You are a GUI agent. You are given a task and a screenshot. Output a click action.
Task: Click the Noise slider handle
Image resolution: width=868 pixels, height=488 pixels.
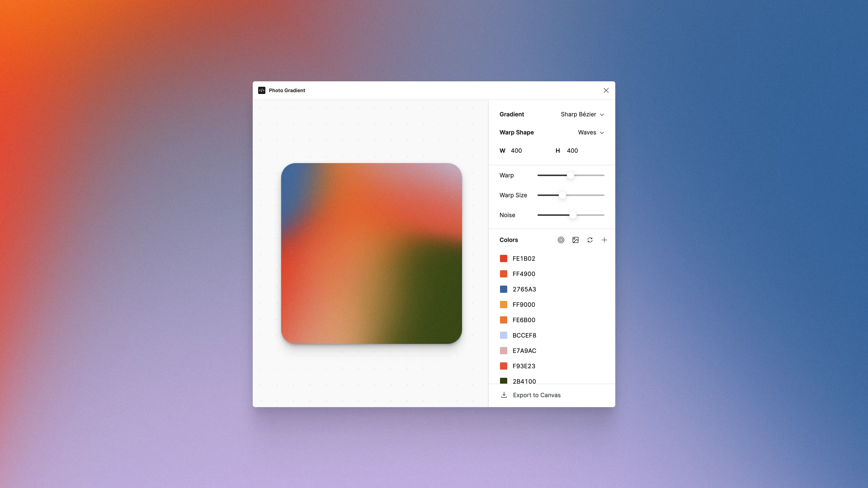pyautogui.click(x=573, y=215)
